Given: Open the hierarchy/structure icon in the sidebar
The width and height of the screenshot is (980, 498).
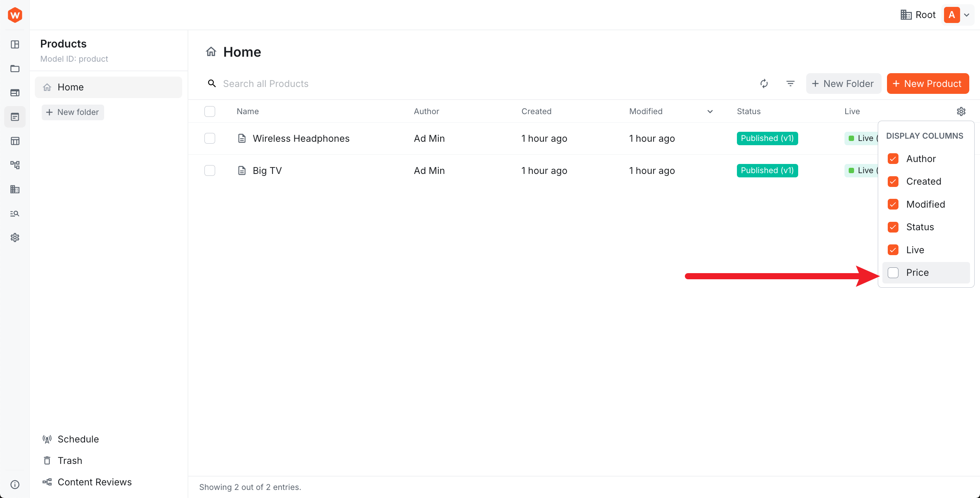Looking at the screenshot, I should coord(15,165).
